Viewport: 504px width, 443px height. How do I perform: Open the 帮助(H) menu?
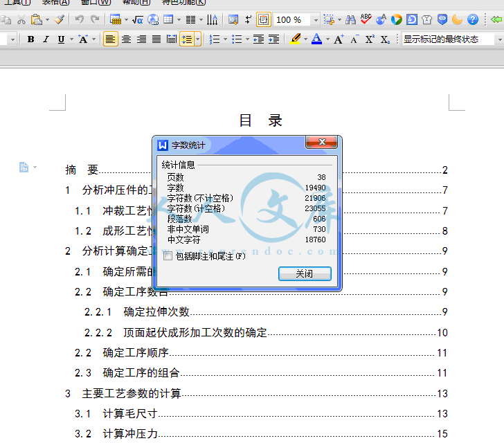(136, 3)
